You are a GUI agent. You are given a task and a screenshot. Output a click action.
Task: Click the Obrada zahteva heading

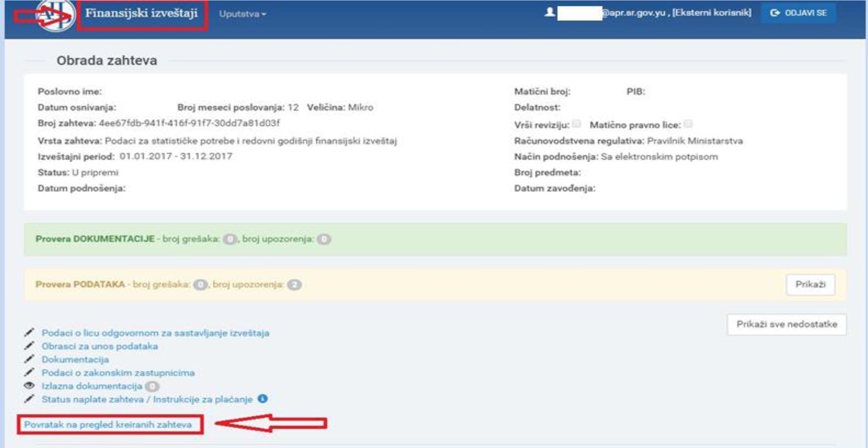(x=107, y=60)
